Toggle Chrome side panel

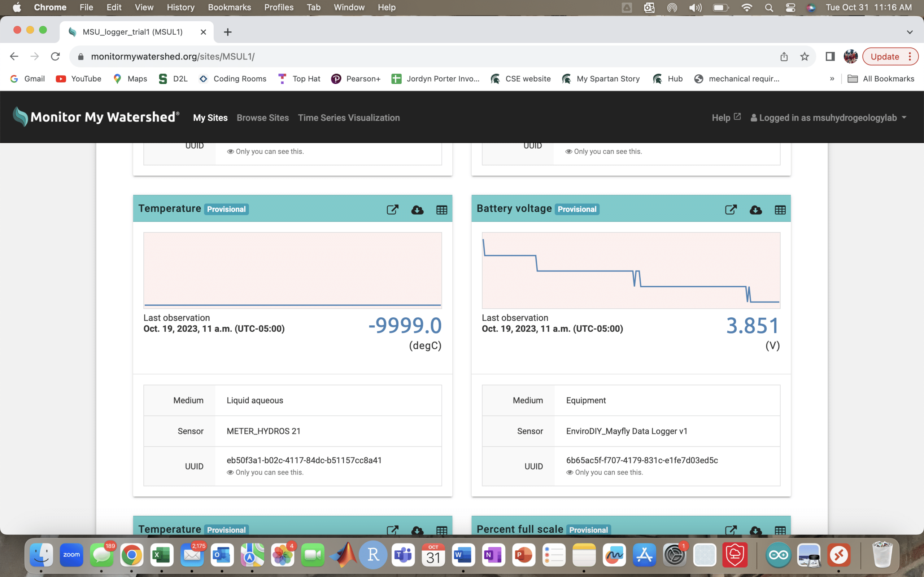click(x=830, y=57)
